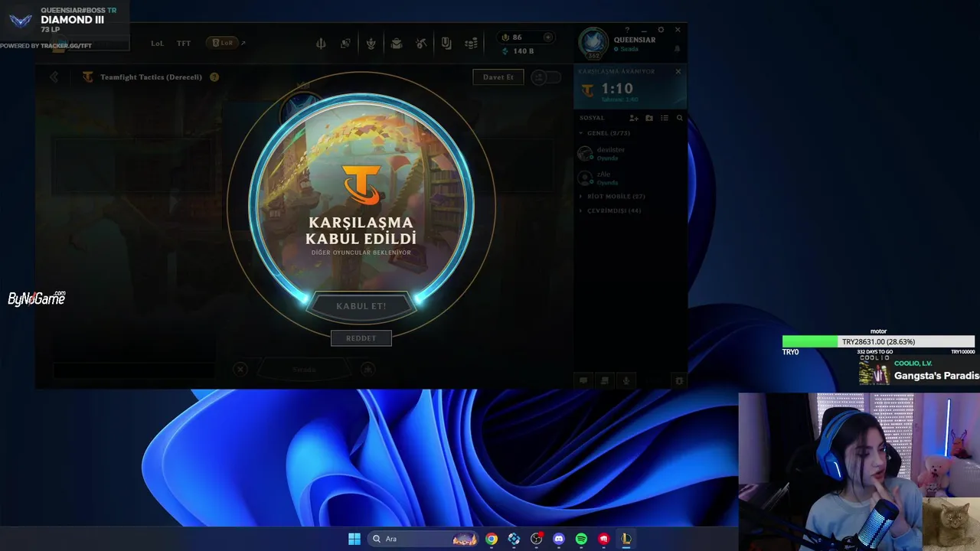The height and width of the screenshot is (551, 980).
Task: Click the green TRY donation progress bar
Action: (x=878, y=342)
